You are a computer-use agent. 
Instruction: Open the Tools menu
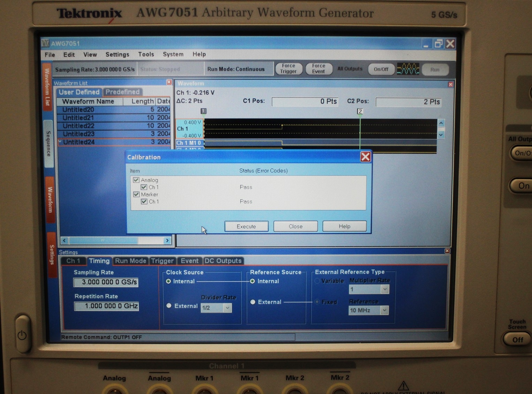(x=146, y=54)
